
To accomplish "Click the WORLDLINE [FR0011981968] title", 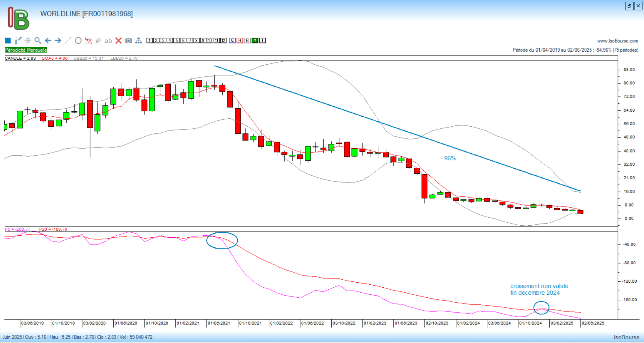I will pyautogui.click(x=87, y=14).
